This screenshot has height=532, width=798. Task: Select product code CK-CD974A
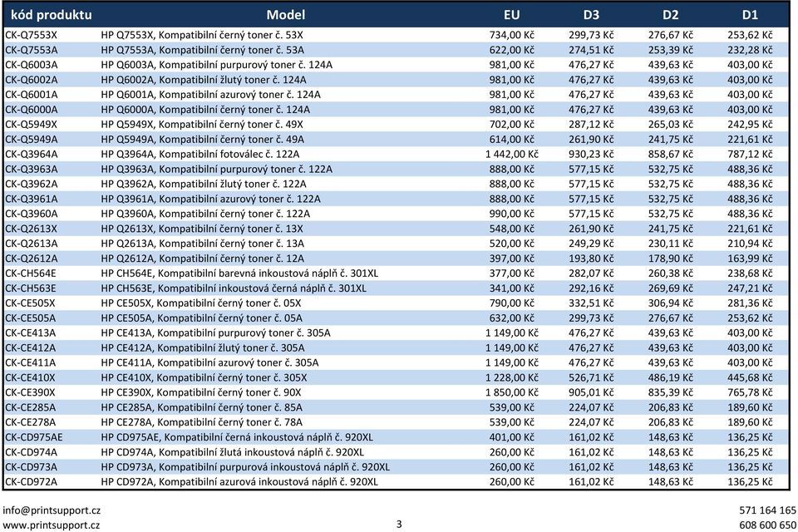tap(31, 452)
